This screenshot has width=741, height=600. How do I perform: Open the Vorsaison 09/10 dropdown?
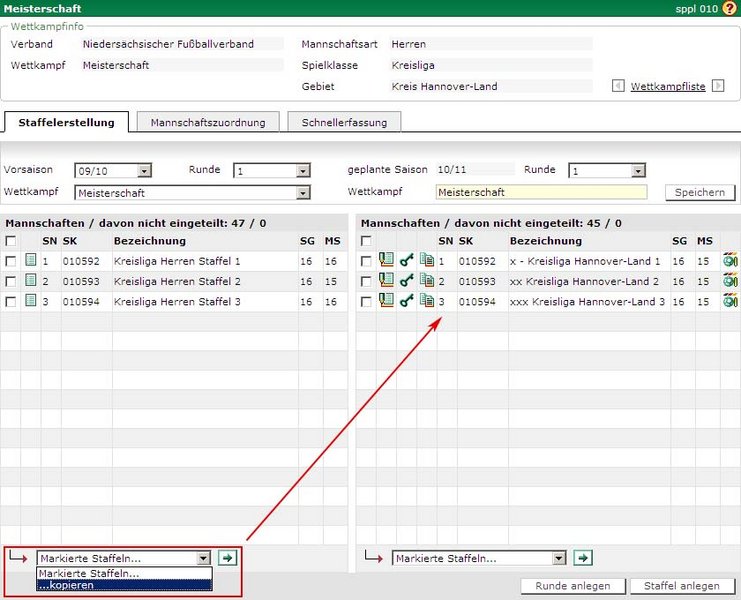(x=144, y=171)
